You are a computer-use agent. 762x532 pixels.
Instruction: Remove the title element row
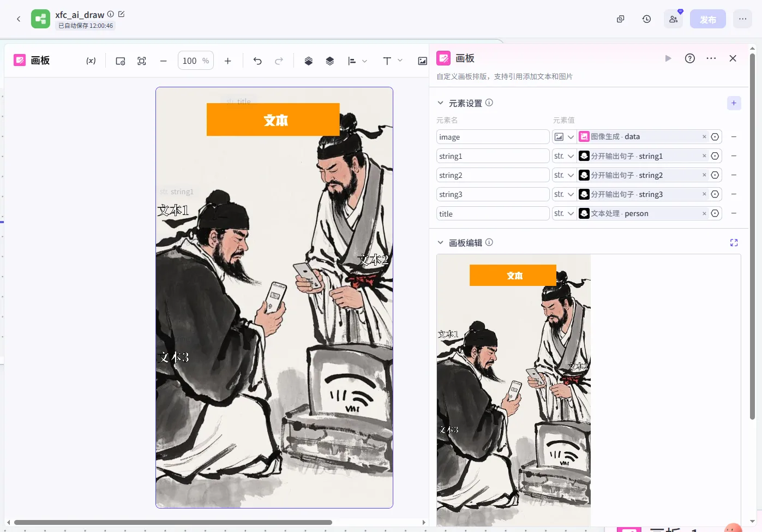[x=734, y=213]
